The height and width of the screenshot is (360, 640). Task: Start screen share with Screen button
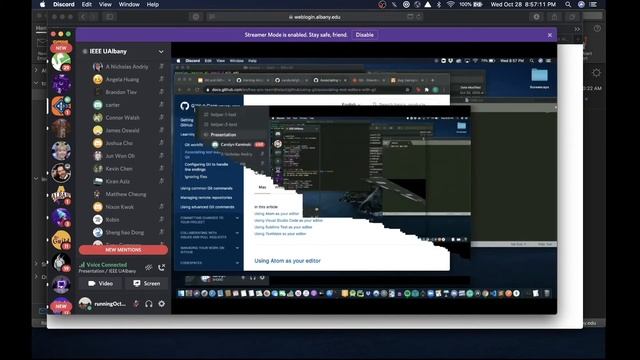click(147, 283)
